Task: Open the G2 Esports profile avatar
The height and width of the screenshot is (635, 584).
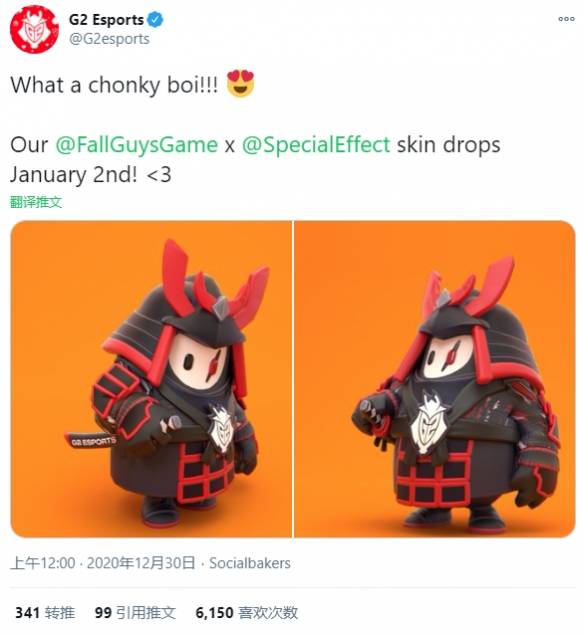Action: 34,29
